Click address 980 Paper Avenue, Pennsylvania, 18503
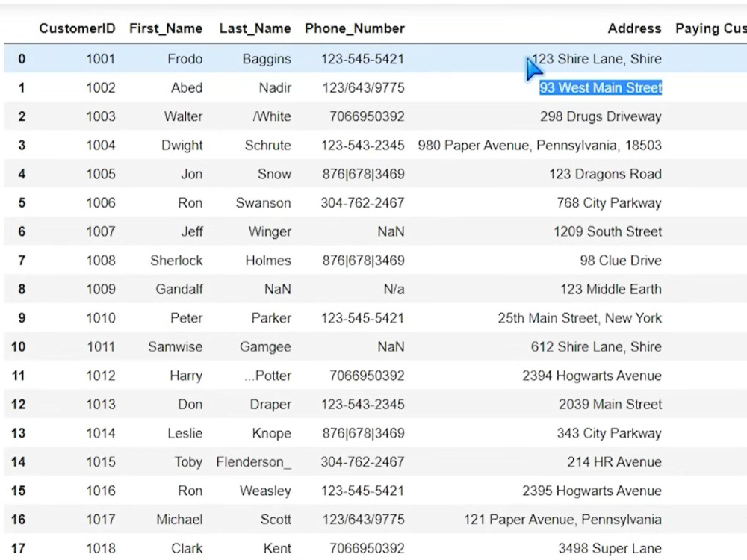The image size is (747, 560). [x=540, y=146]
